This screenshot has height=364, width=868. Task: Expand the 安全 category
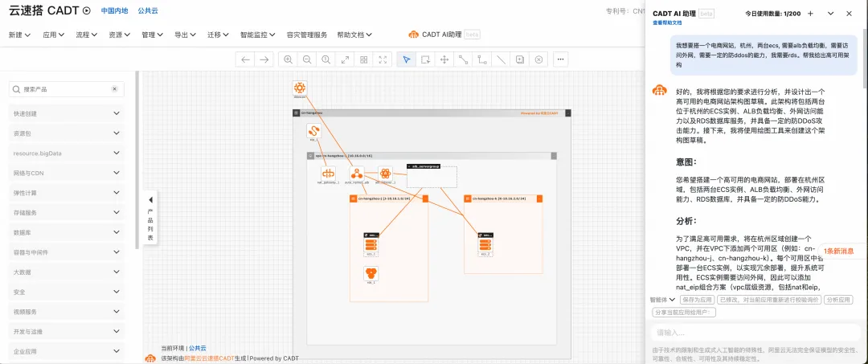67,292
